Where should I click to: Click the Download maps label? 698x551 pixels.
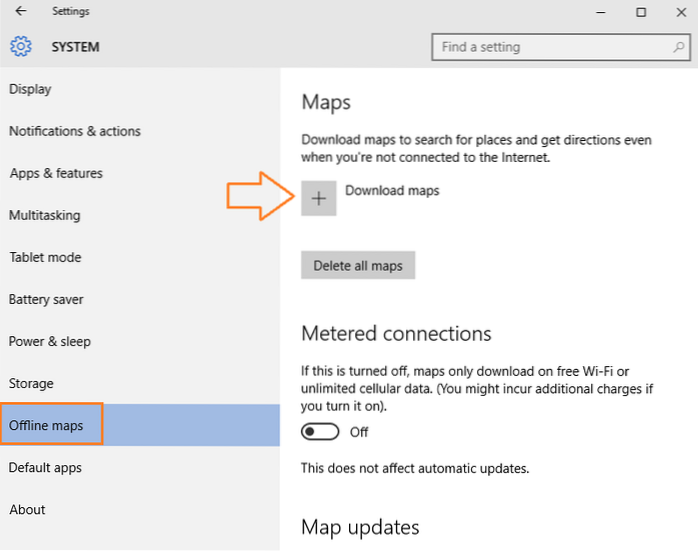tap(392, 190)
